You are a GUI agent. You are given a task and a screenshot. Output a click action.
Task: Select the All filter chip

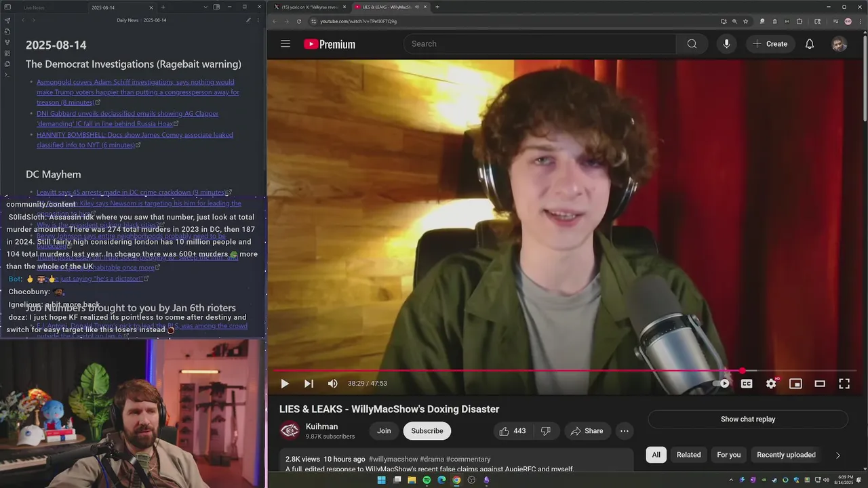click(656, 455)
